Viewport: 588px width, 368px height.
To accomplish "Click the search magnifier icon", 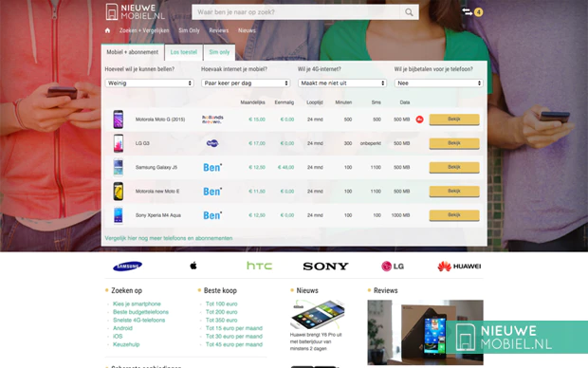I will 409,12.
